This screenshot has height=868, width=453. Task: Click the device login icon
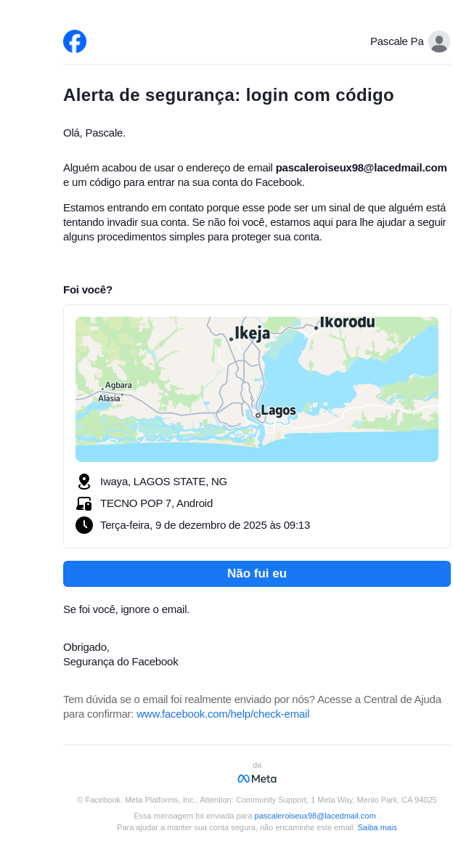point(84,503)
